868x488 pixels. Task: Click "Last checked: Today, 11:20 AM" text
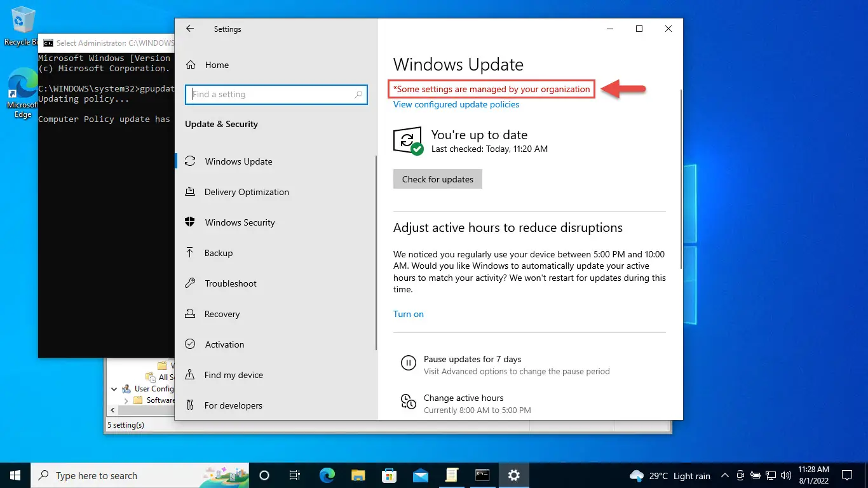pos(489,149)
